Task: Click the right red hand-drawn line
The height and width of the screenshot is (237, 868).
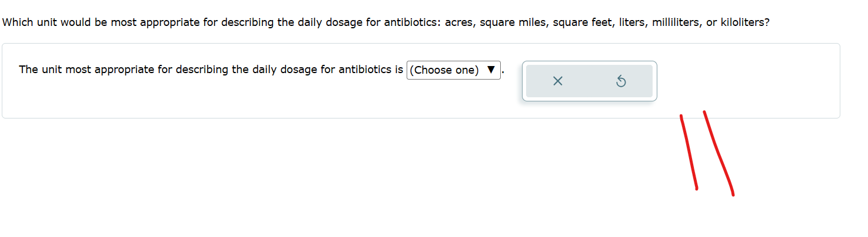Action: pos(719,153)
